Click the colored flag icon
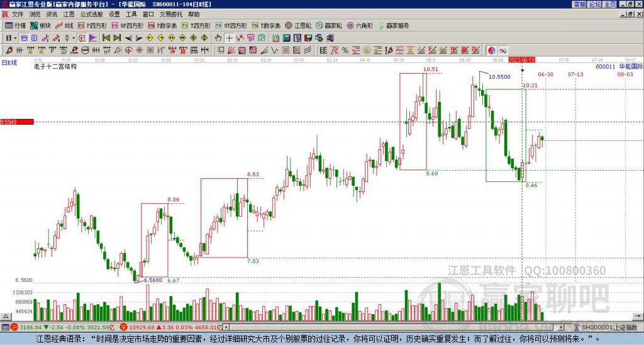This screenshot has width=644, height=345. [x=93, y=38]
